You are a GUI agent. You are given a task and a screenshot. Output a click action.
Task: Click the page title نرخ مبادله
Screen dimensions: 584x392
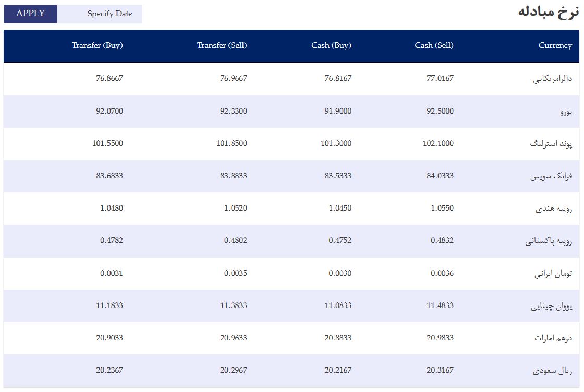549,13
